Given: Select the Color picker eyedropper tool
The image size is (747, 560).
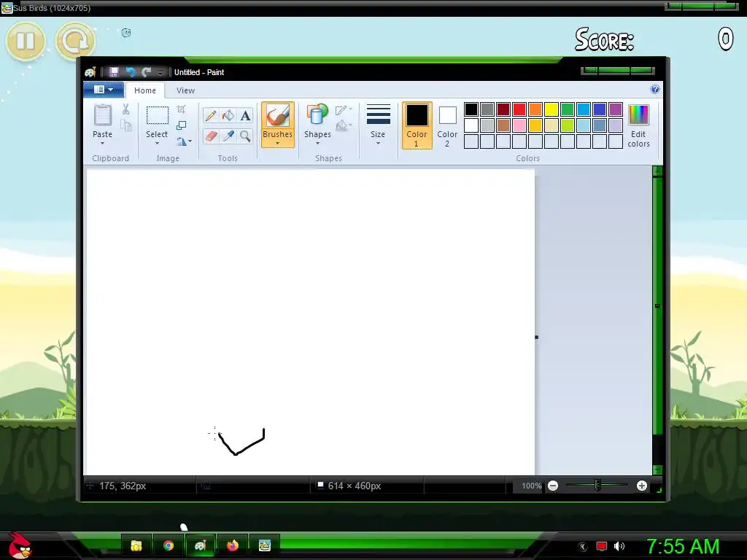Looking at the screenshot, I should (228, 136).
